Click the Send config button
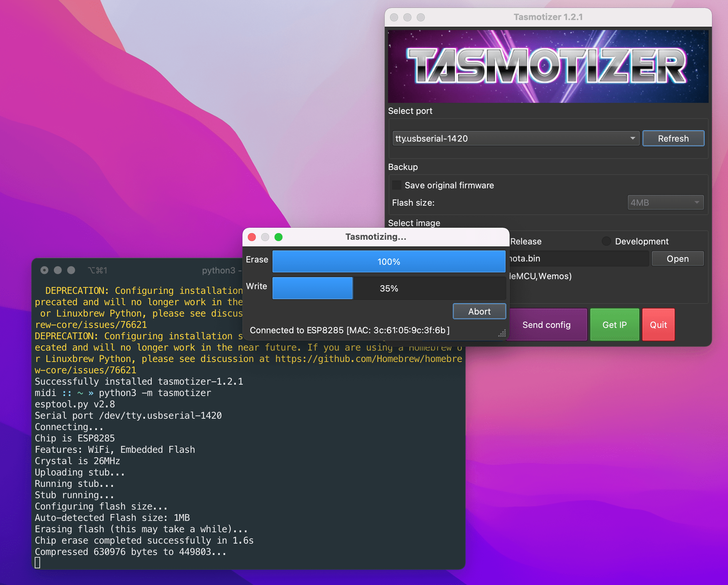The width and height of the screenshot is (728, 585). click(546, 325)
